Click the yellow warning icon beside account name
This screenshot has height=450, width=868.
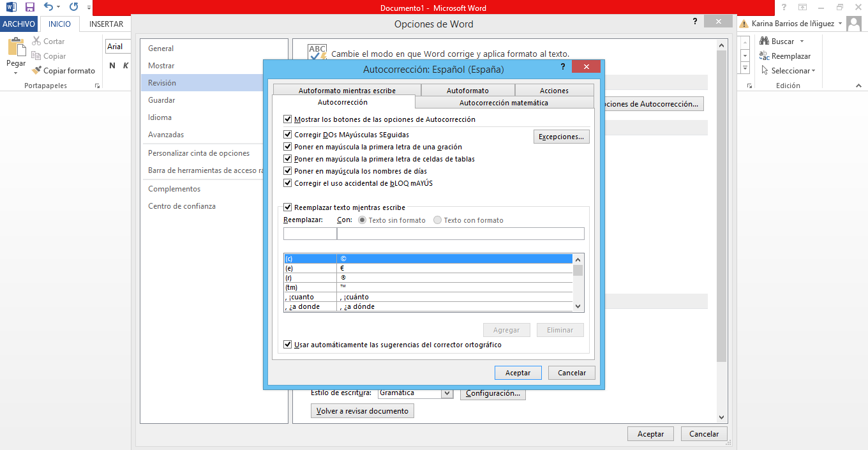coord(744,24)
